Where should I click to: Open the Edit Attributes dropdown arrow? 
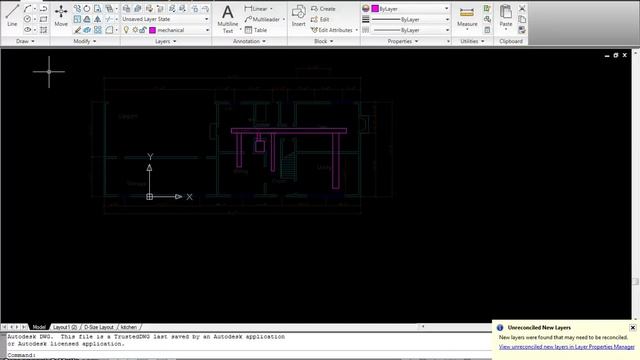coord(356,30)
